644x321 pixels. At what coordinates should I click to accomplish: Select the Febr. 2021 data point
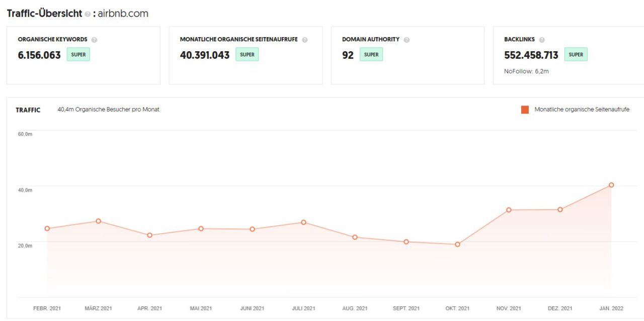tap(47, 229)
